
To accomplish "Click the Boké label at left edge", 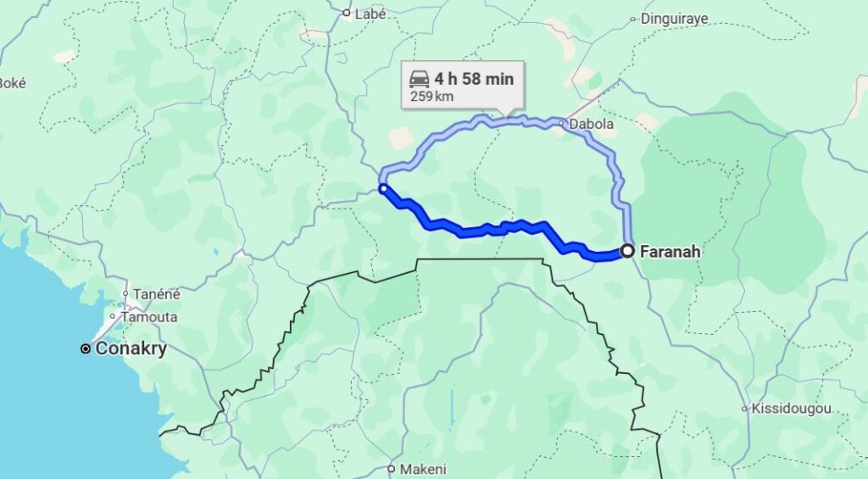I will 13,83.
